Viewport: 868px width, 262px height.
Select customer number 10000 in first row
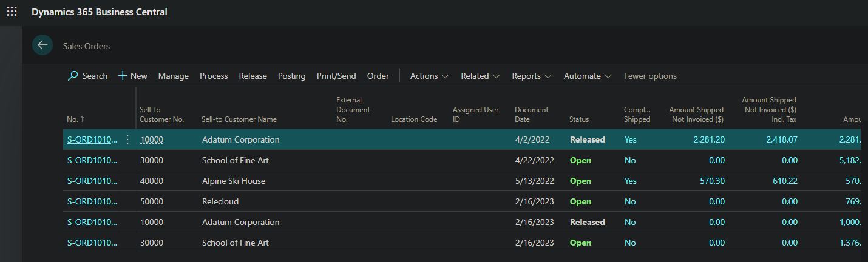point(152,139)
